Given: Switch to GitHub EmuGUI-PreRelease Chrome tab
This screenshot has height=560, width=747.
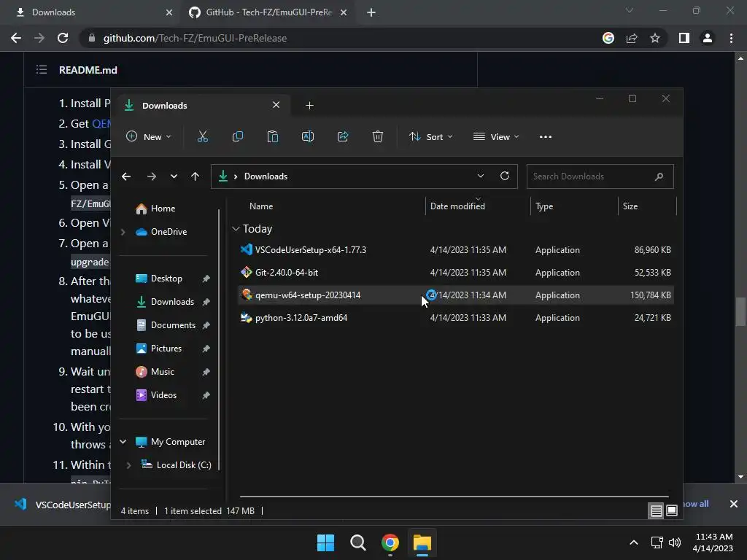Looking at the screenshot, I should tap(267, 12).
